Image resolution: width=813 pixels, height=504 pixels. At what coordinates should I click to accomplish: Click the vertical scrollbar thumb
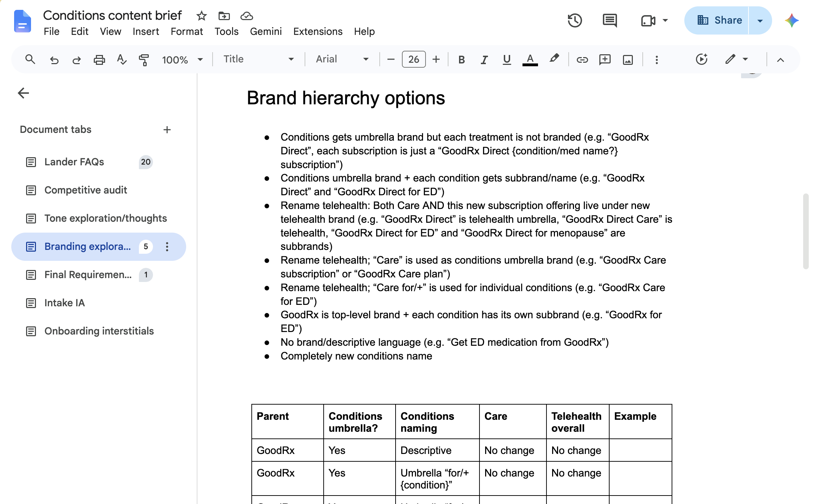click(806, 231)
